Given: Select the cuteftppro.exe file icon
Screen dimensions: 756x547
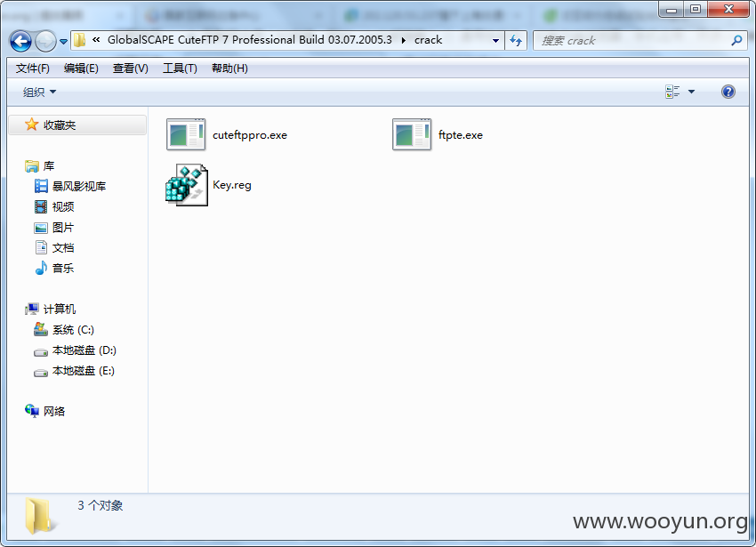Looking at the screenshot, I should pyautogui.click(x=186, y=134).
